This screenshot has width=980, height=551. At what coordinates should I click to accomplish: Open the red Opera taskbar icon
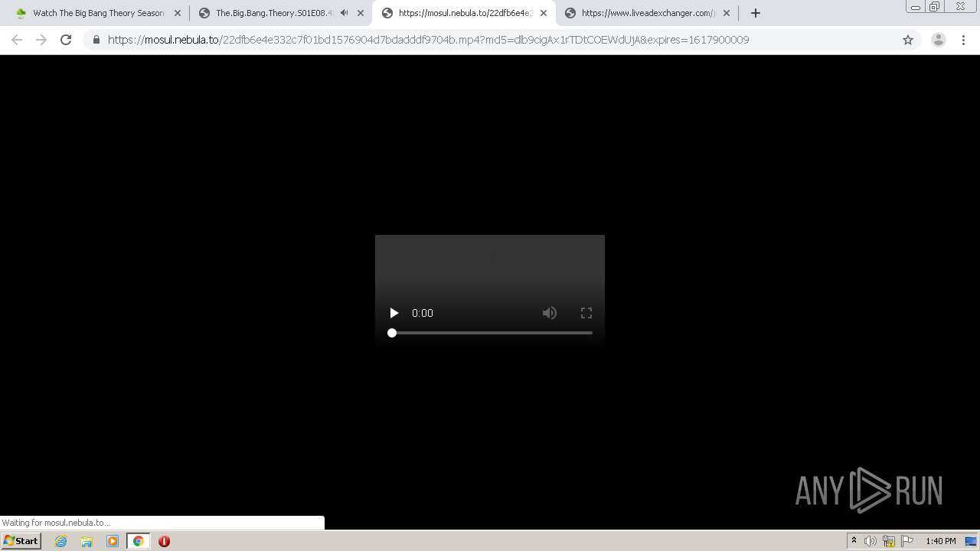coord(164,541)
